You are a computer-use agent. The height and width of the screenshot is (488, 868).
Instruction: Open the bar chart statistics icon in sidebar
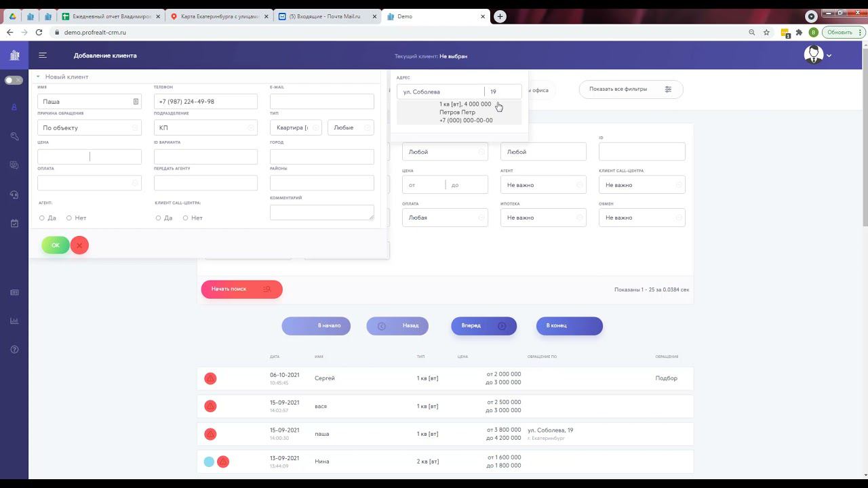click(x=14, y=321)
